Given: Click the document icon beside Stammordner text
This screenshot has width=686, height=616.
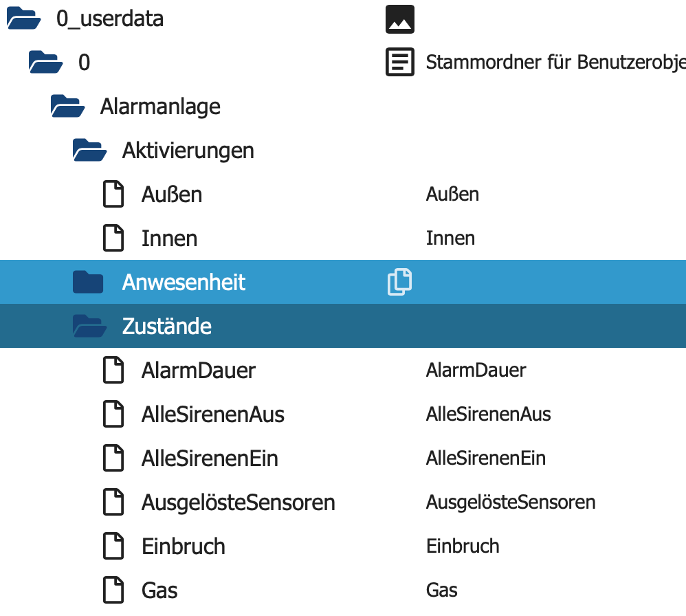Looking at the screenshot, I should tap(400, 62).
